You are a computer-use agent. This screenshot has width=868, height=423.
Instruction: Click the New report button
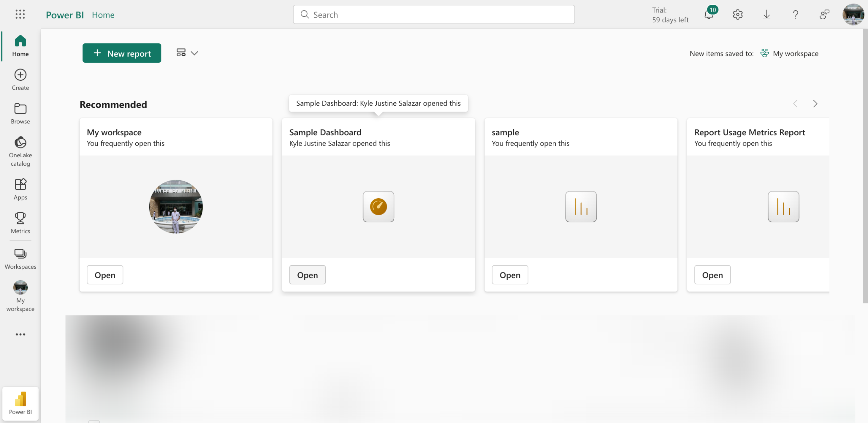pos(122,53)
